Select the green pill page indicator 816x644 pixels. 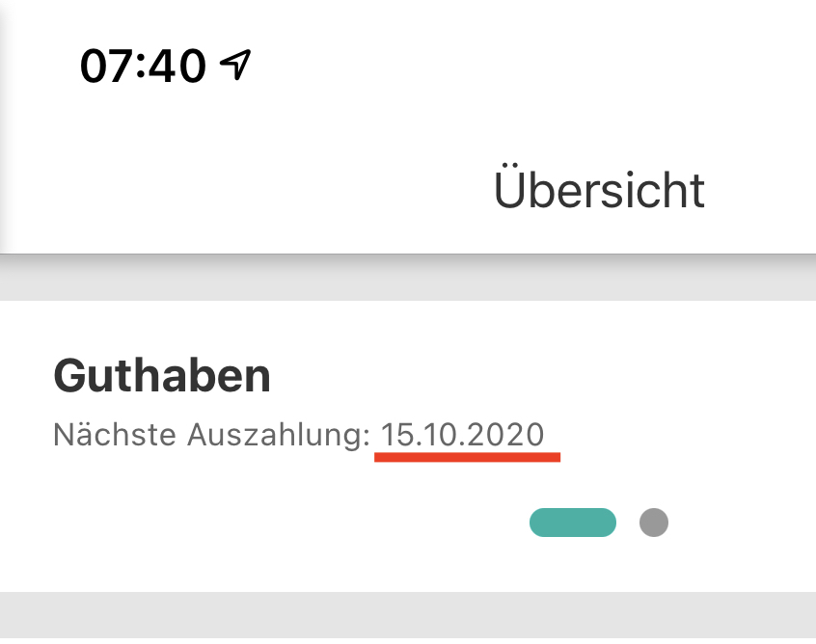pyautogui.click(x=572, y=523)
